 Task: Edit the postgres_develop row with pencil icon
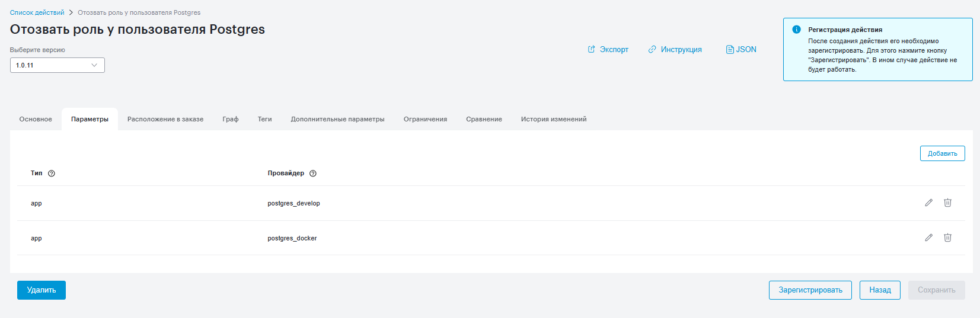[928, 203]
